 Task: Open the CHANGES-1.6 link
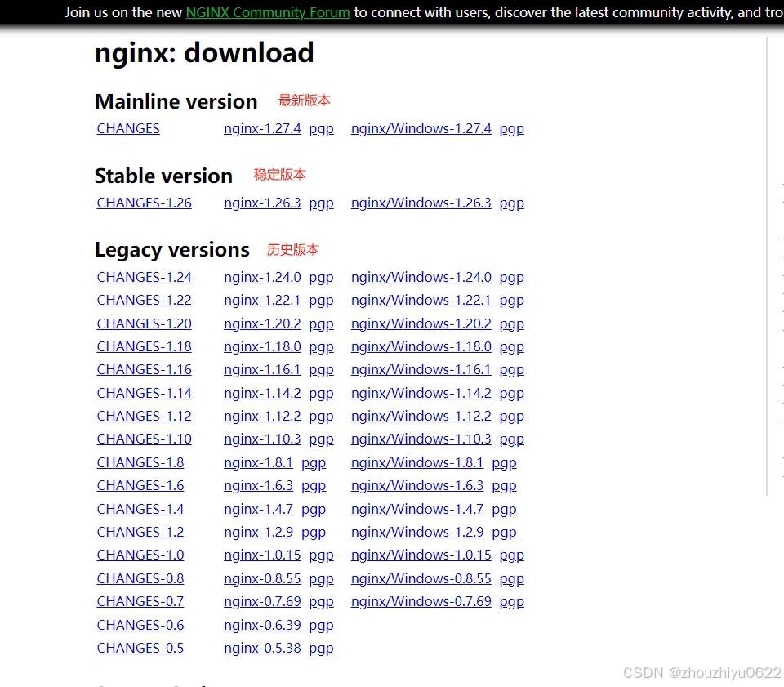pyautogui.click(x=140, y=485)
